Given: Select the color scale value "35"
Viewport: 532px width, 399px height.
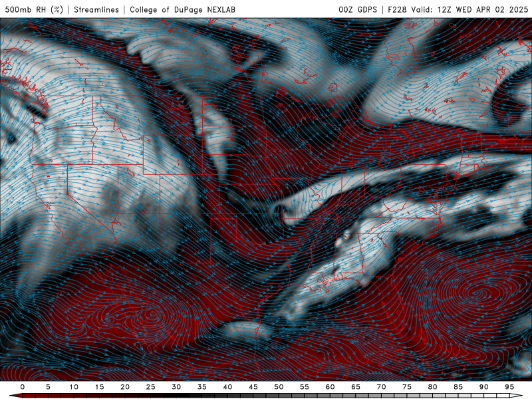Looking at the screenshot, I should tap(201, 387).
